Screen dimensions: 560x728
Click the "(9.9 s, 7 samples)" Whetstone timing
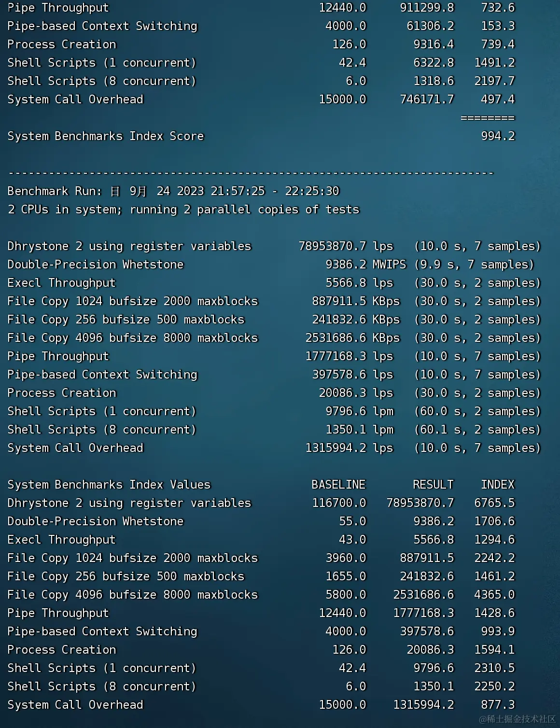point(474,265)
